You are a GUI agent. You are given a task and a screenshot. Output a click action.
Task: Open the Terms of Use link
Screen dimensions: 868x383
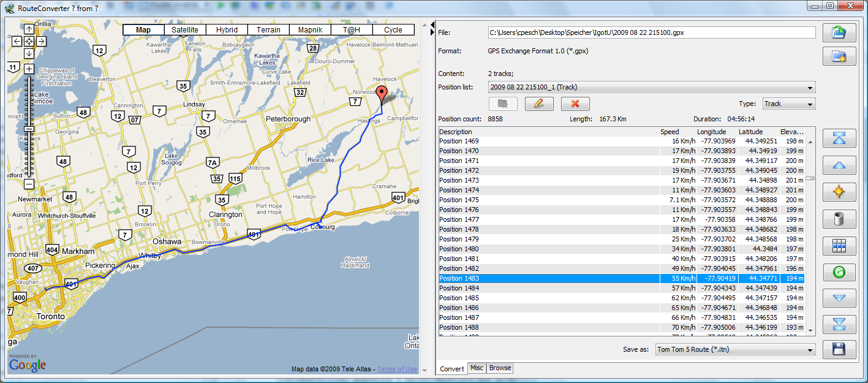397,369
